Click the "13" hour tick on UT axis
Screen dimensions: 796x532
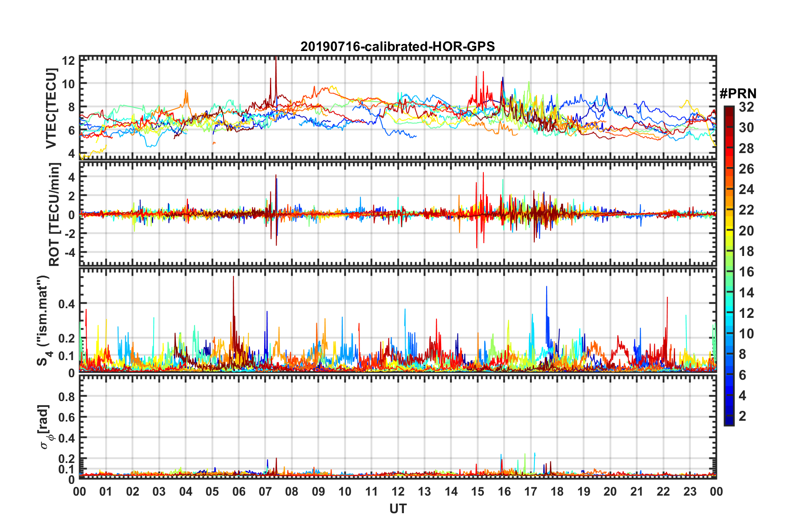[x=424, y=491]
